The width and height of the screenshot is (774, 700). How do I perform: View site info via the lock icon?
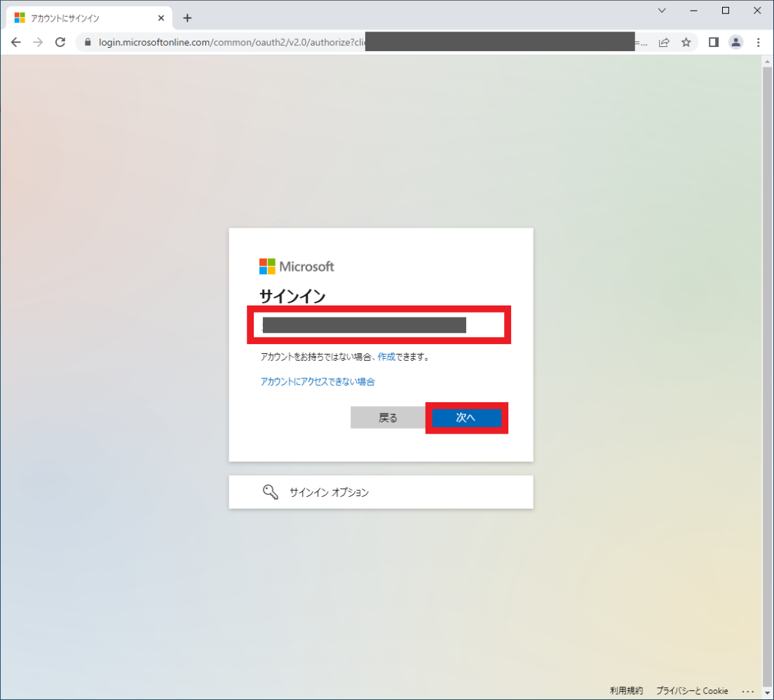pyautogui.click(x=88, y=43)
